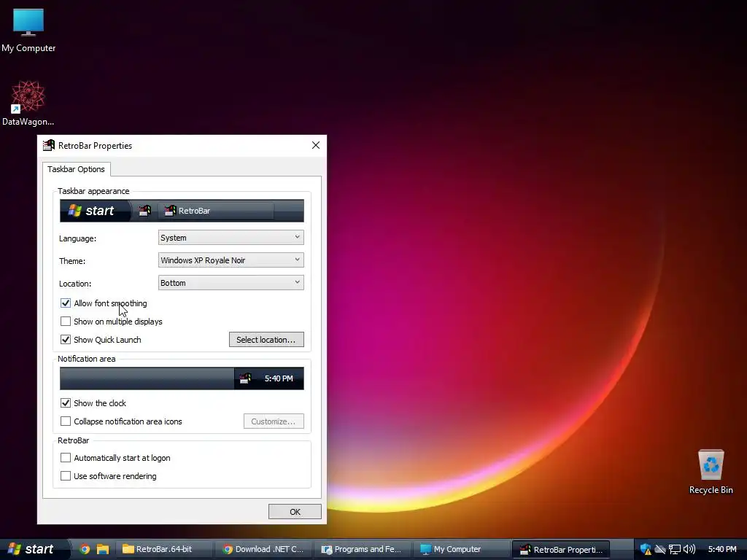
Task: Open the Start menu on the taskbar
Action: (34, 549)
